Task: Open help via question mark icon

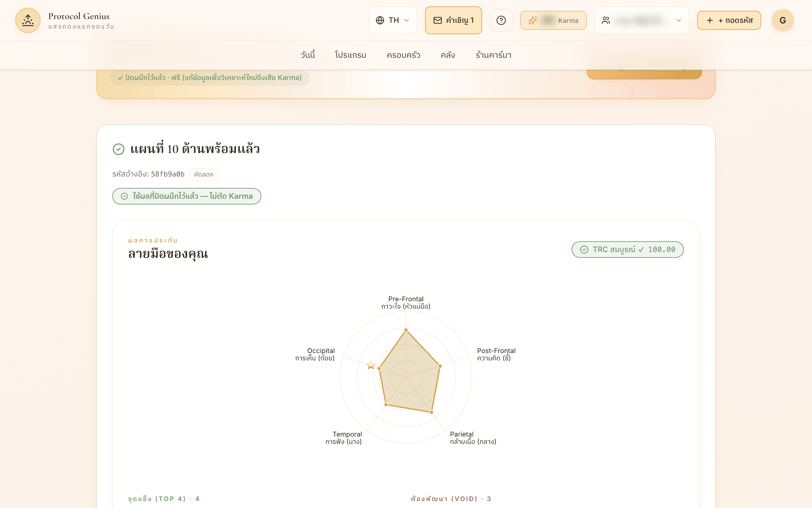Action: 501,20
